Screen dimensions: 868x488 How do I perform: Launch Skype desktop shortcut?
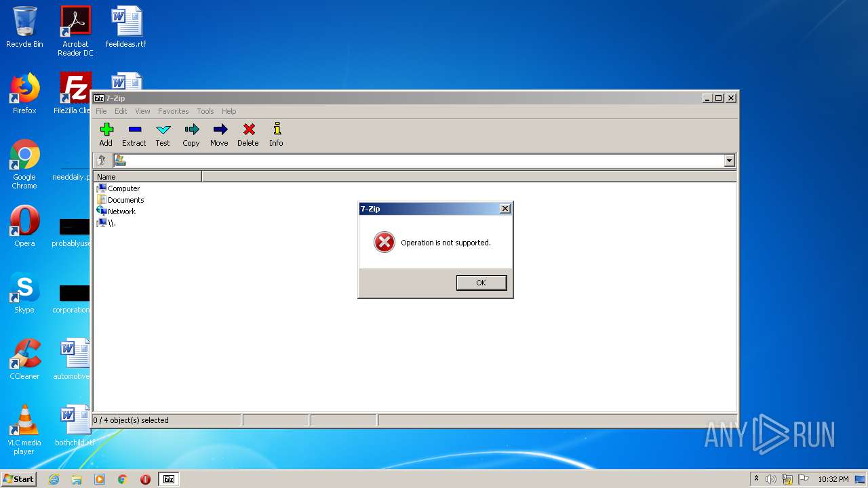point(24,293)
